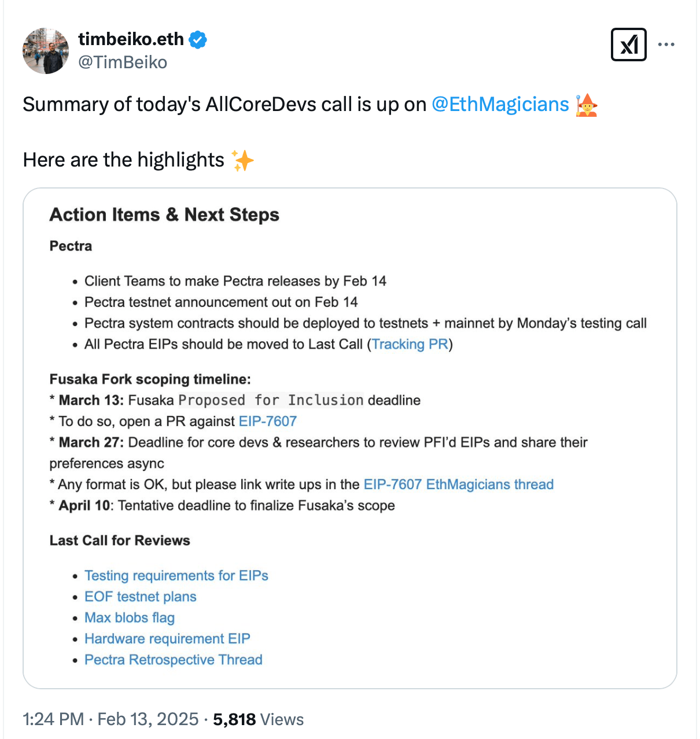The height and width of the screenshot is (739, 700).
Task: Click the @TimBeiko handle
Action: coord(123,62)
